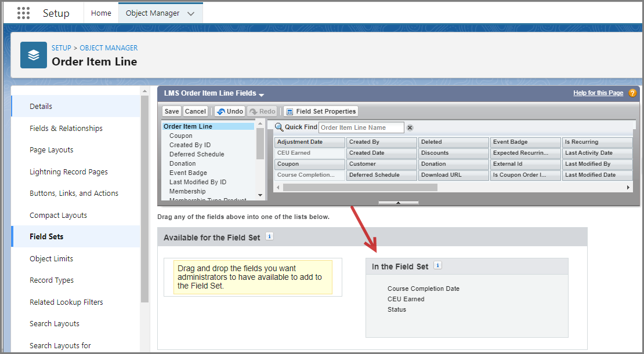
Task: Click the Save button
Action: click(x=172, y=111)
